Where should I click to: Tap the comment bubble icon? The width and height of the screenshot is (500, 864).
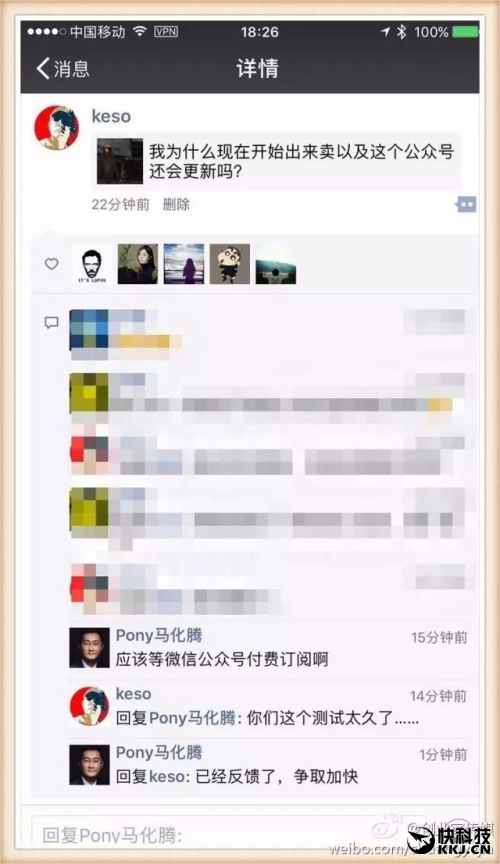point(51,323)
